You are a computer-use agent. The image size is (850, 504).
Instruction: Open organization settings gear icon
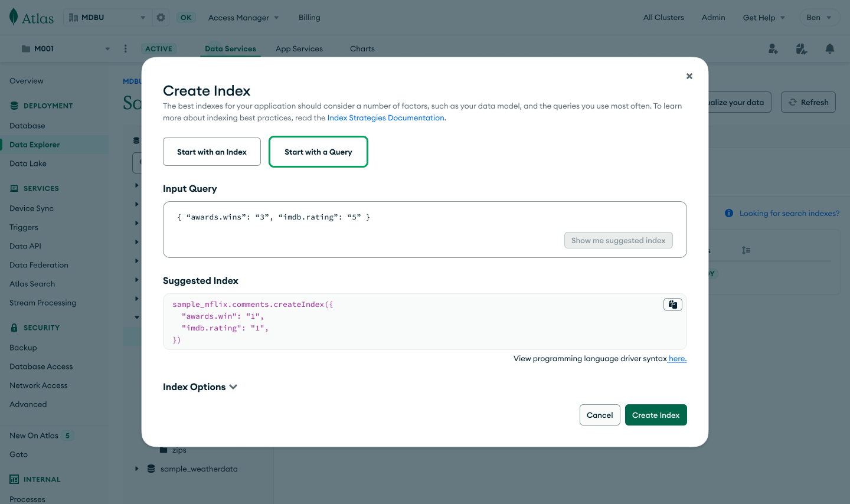(161, 18)
